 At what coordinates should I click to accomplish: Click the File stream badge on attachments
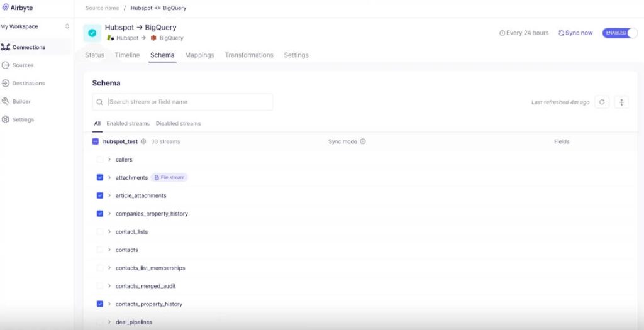pos(169,178)
